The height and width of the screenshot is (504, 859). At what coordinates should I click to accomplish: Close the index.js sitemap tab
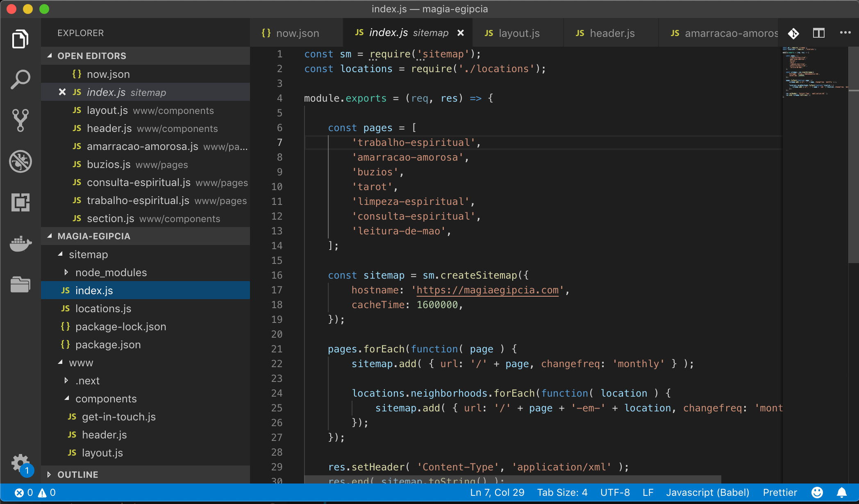(x=461, y=33)
